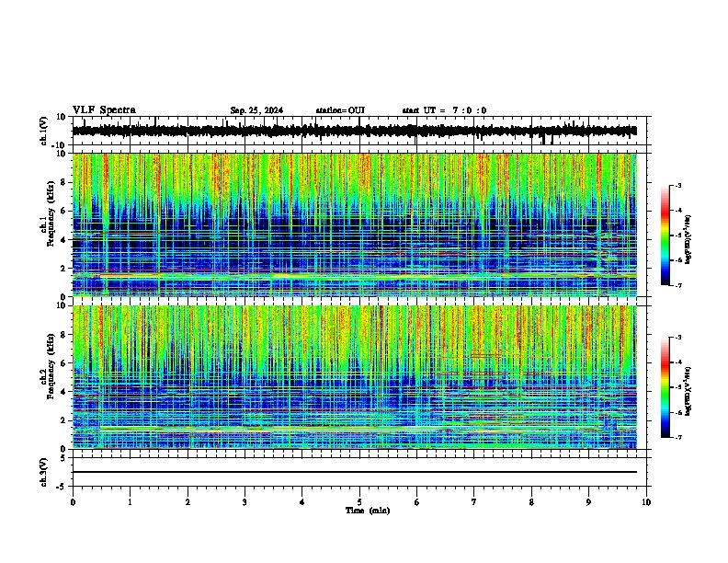Click the "2" kHz tick on ch.1 spectrogram axis
Image resolution: width=728 pixels, height=563 pixels.
click(64, 268)
